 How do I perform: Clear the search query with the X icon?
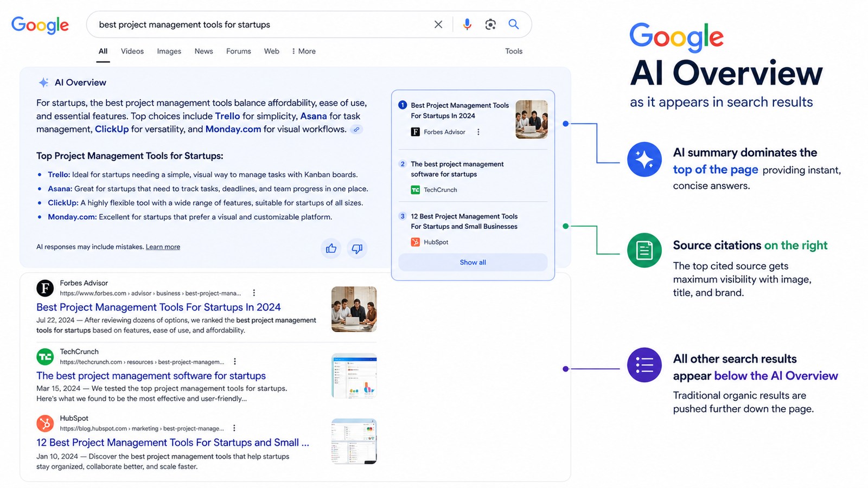tap(438, 24)
